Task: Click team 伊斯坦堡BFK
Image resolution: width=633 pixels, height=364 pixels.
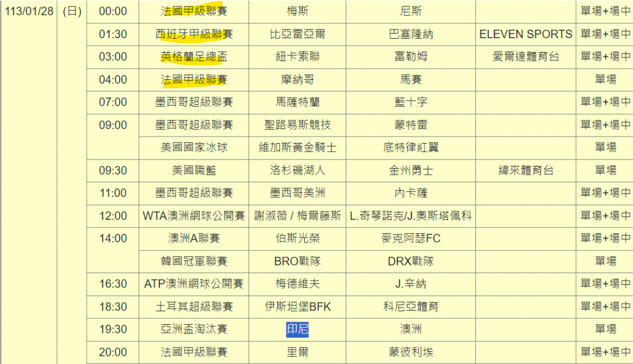Action: (x=298, y=307)
